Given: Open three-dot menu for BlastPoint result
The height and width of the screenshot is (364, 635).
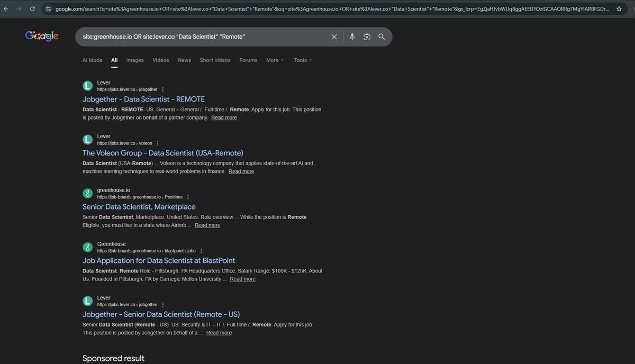Looking at the screenshot, I should (201, 251).
